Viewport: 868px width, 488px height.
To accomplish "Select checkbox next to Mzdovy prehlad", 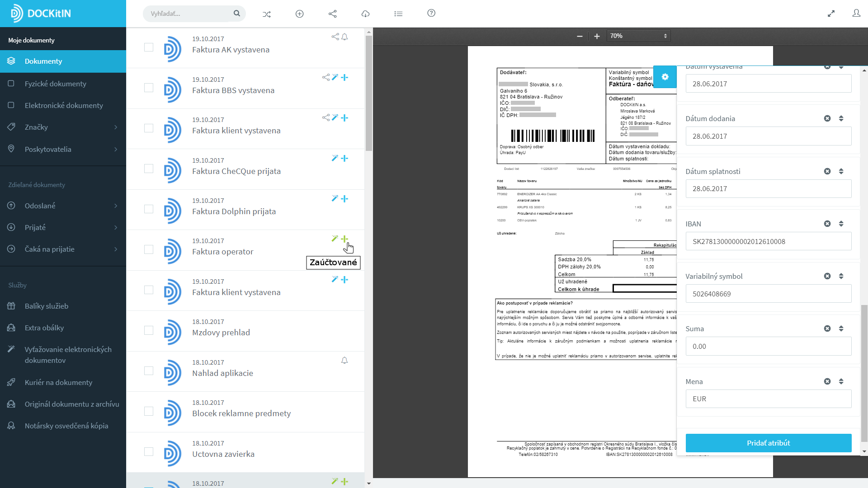I will pyautogui.click(x=149, y=330).
